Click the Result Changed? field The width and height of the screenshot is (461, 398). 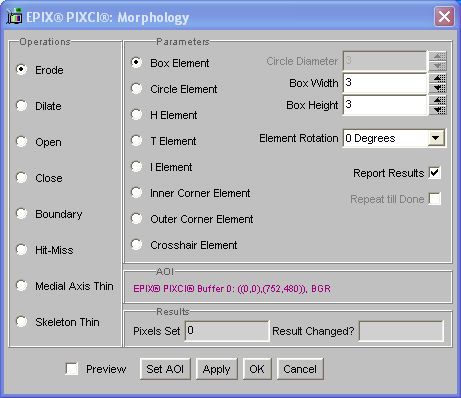[x=401, y=331]
